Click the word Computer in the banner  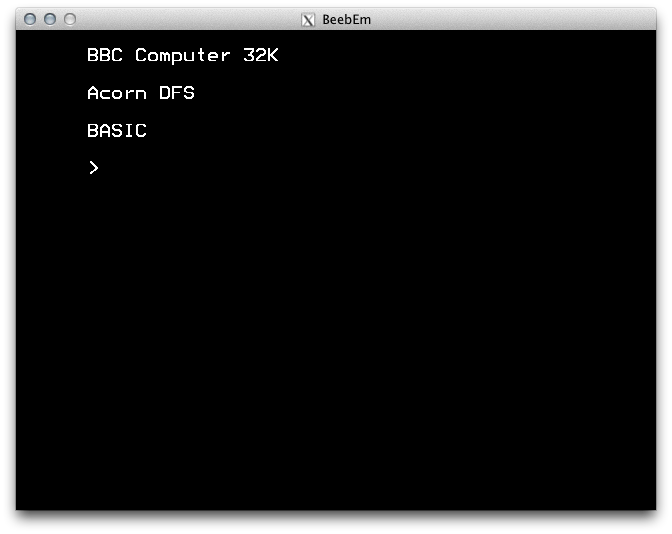[183, 56]
